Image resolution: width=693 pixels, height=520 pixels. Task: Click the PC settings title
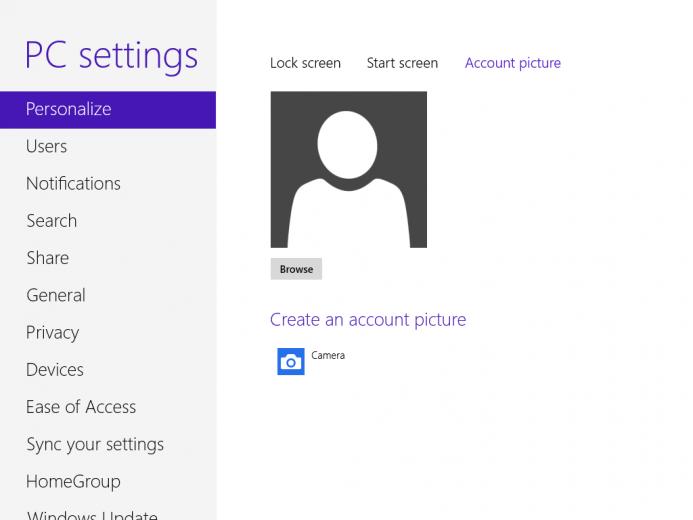click(x=111, y=57)
